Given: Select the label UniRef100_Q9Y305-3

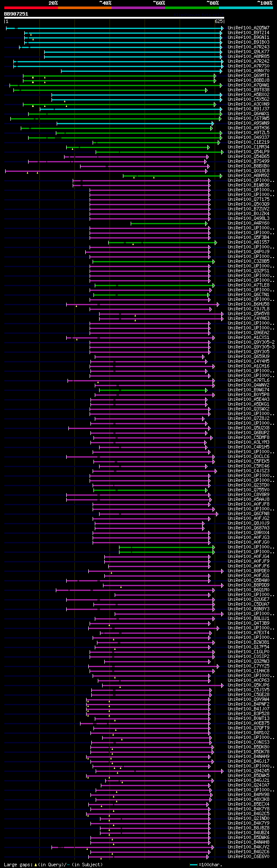Looking at the screenshot, I should [251, 347].
